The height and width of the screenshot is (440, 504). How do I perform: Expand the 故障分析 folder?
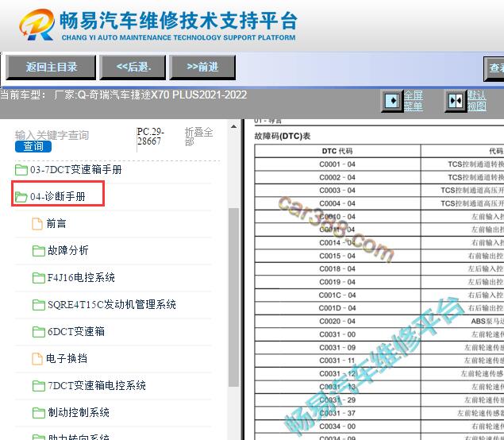pyautogui.click(x=67, y=250)
